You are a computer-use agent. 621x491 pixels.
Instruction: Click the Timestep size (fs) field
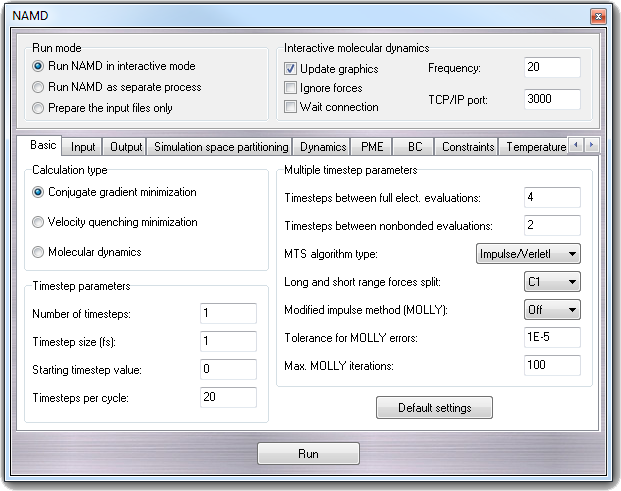[228, 341]
